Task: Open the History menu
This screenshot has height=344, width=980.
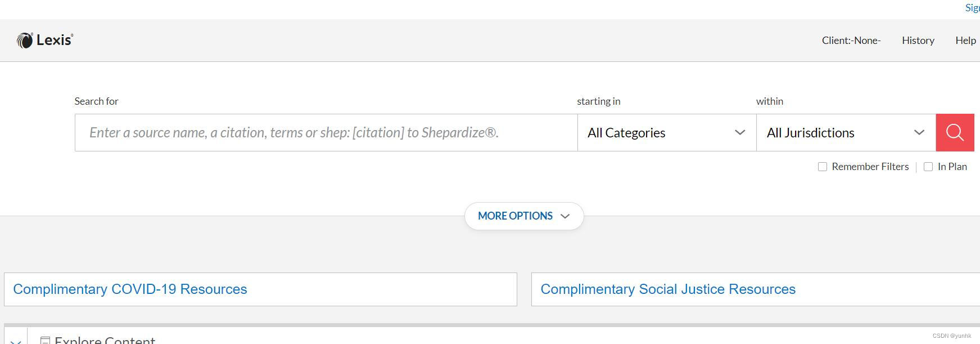Action: tap(918, 41)
